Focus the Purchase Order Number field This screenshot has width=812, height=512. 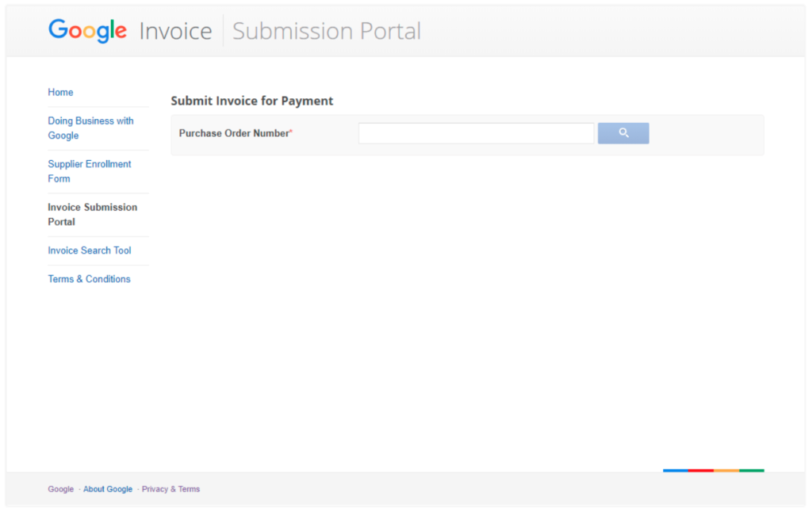tap(476, 133)
